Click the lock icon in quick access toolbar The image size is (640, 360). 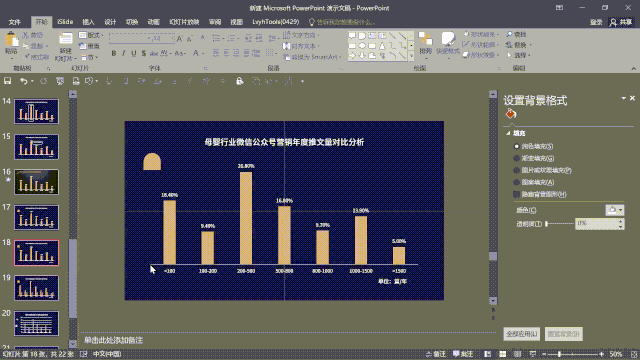tap(240, 81)
